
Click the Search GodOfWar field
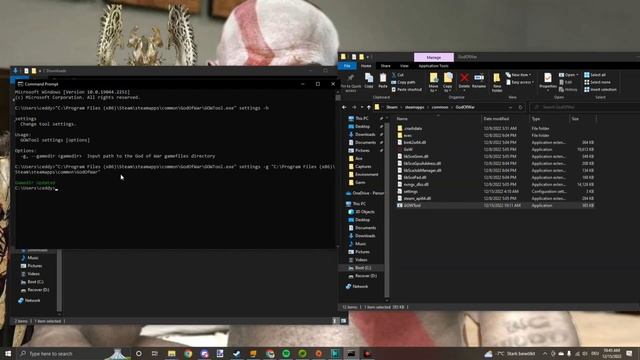(x=584, y=107)
